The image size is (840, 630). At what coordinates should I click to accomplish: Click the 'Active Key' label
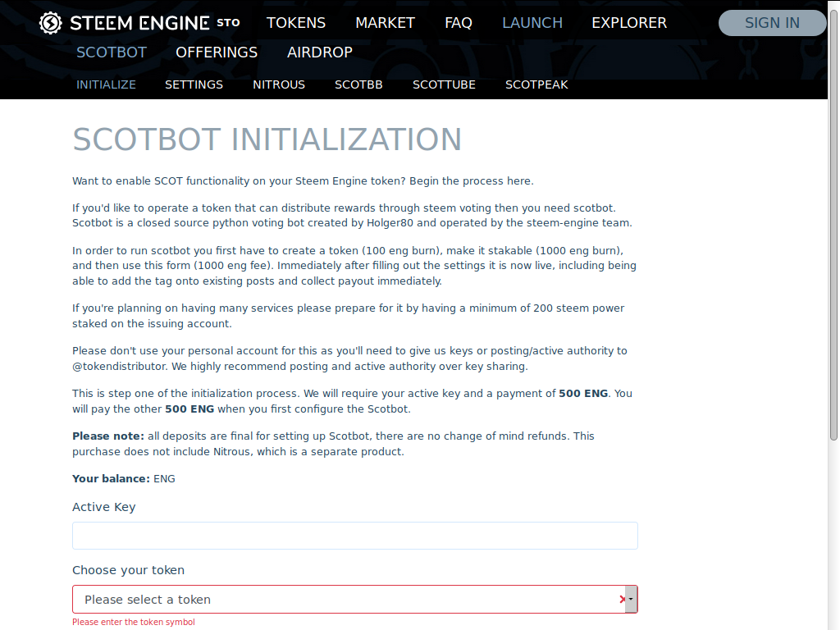click(x=104, y=507)
